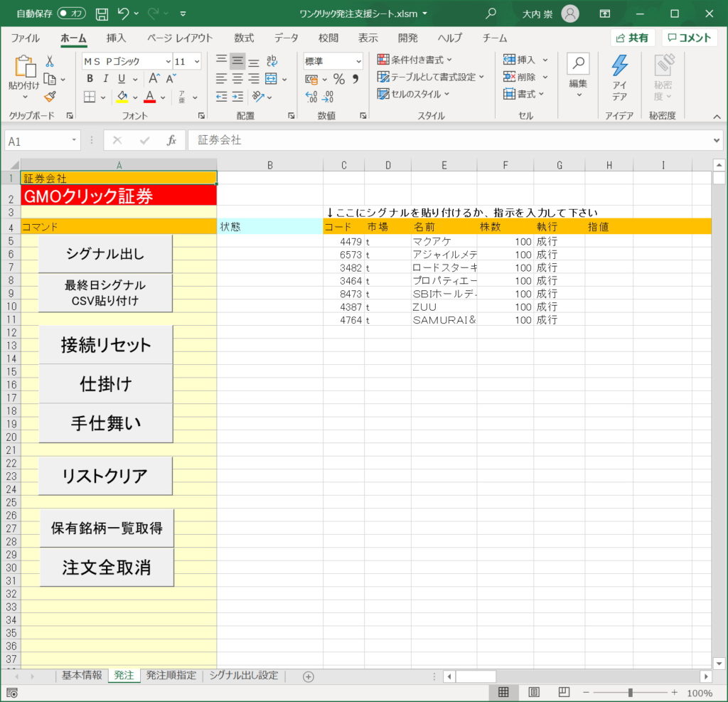Apply red font color to text
The height and width of the screenshot is (702, 728).
(x=149, y=97)
